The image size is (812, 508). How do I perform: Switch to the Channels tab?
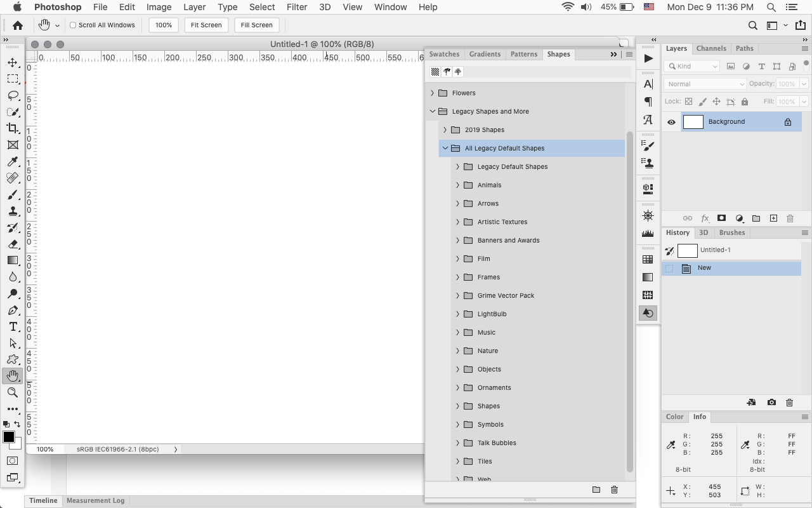711,48
